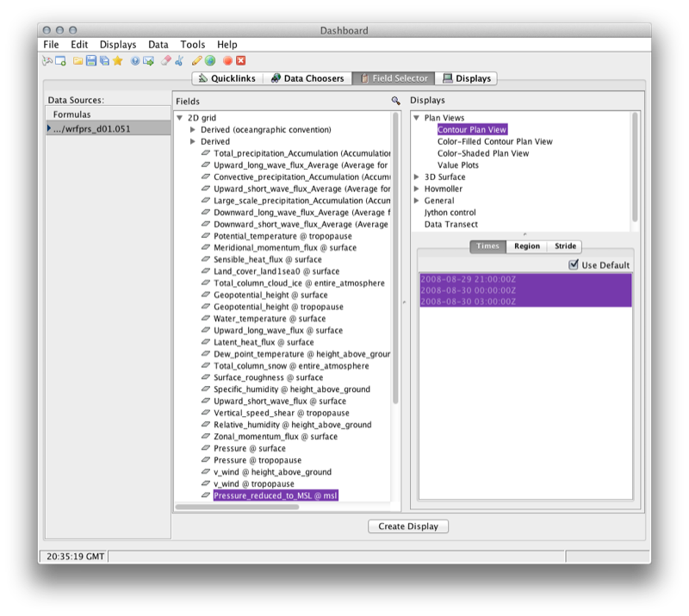Click the globe icon in the toolbar
The height and width of the screenshot is (616, 689).
pos(210,61)
